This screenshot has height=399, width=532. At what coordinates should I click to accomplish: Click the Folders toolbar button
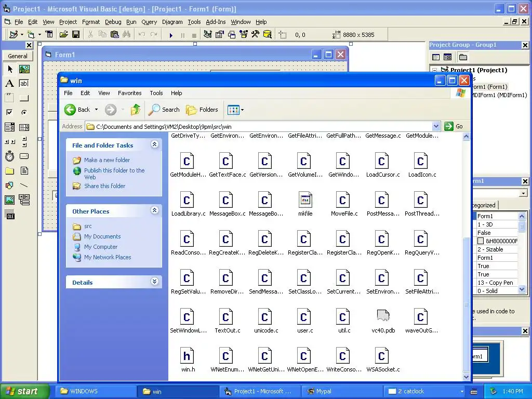[202, 110]
